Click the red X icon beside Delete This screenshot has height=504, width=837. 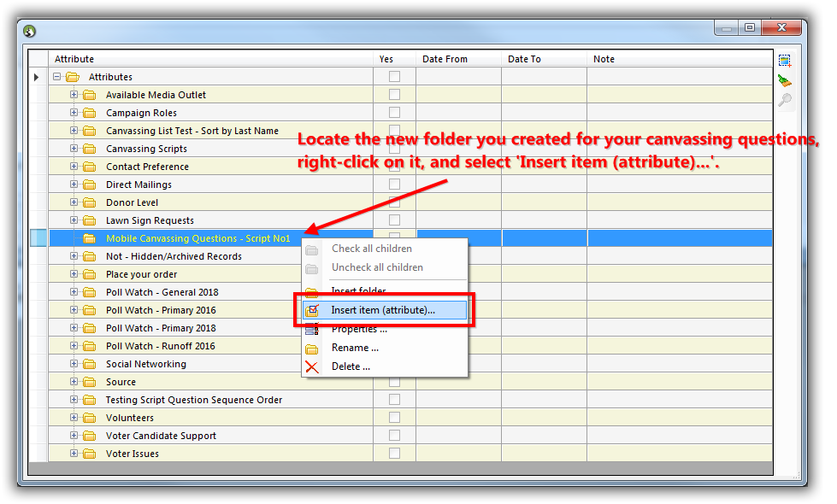(x=312, y=367)
